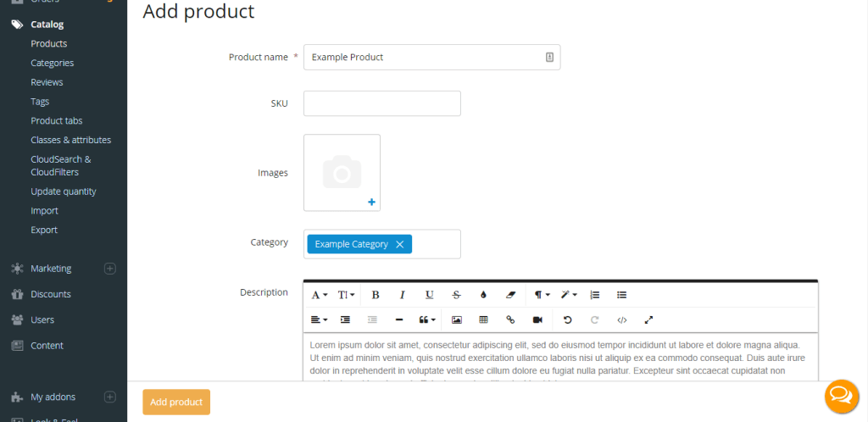Redo the editor change
The height and width of the screenshot is (422, 868).
(x=594, y=319)
